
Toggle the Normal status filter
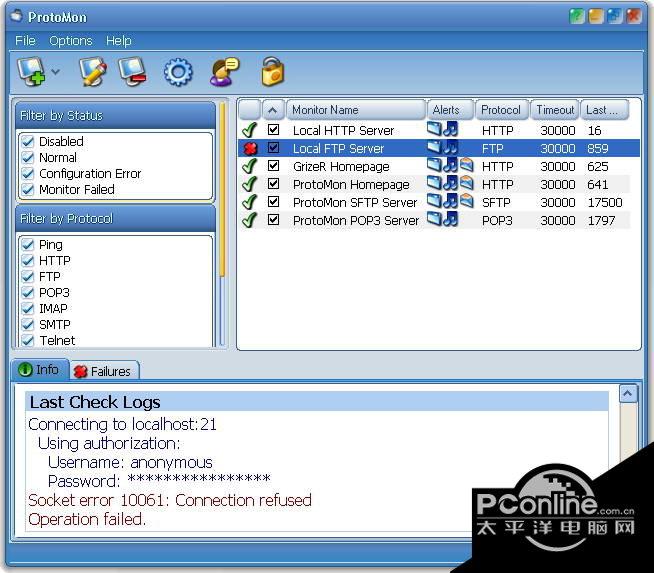(x=28, y=158)
